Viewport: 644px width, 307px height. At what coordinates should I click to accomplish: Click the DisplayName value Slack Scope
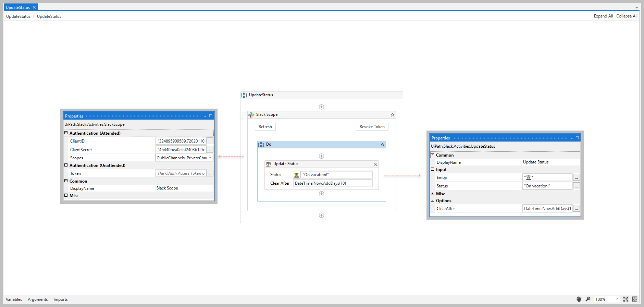point(167,188)
